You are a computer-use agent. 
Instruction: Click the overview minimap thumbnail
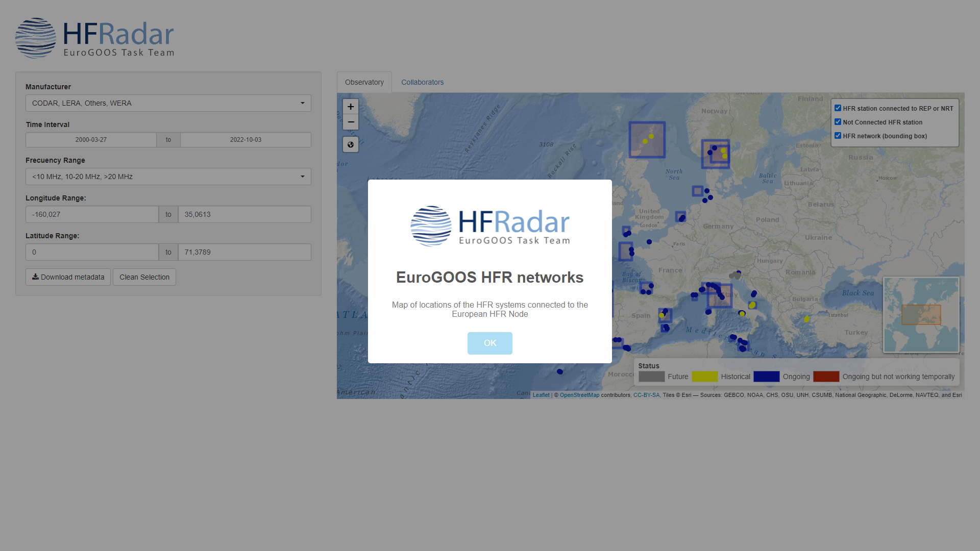[x=921, y=315]
